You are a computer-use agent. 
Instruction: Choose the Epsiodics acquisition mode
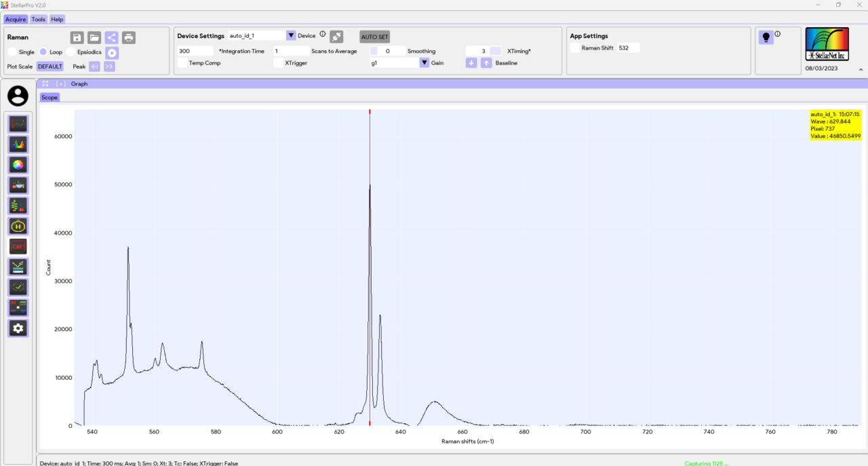pyautogui.click(x=70, y=52)
